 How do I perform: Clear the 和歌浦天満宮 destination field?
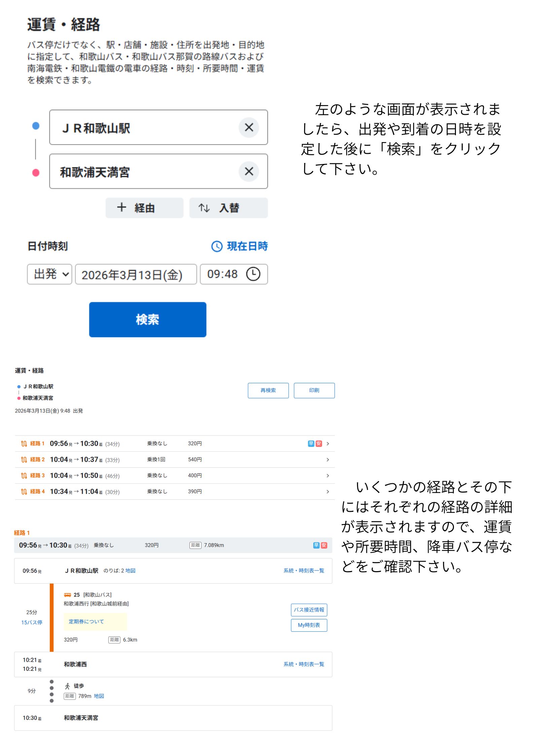(249, 171)
